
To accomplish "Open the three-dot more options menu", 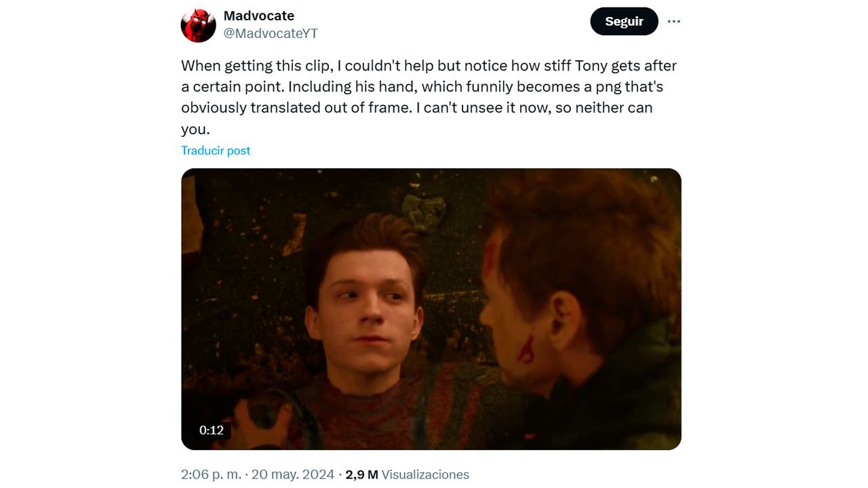I will [x=673, y=22].
